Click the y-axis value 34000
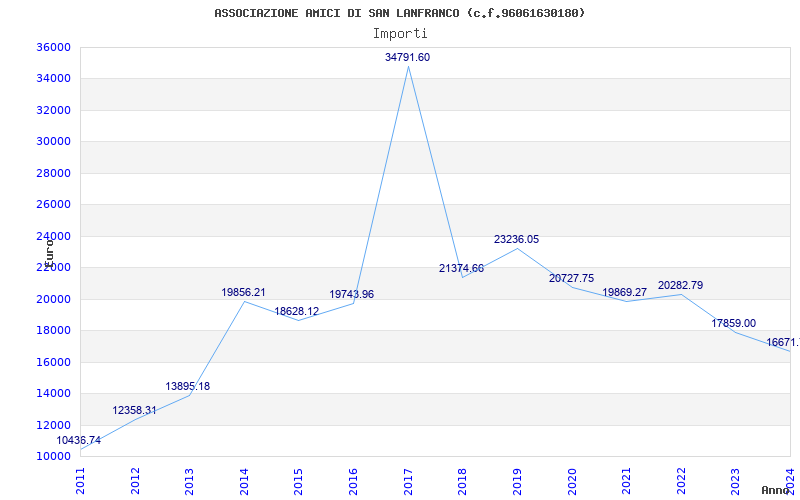Viewport: 800px width, 500px height. tap(54, 79)
